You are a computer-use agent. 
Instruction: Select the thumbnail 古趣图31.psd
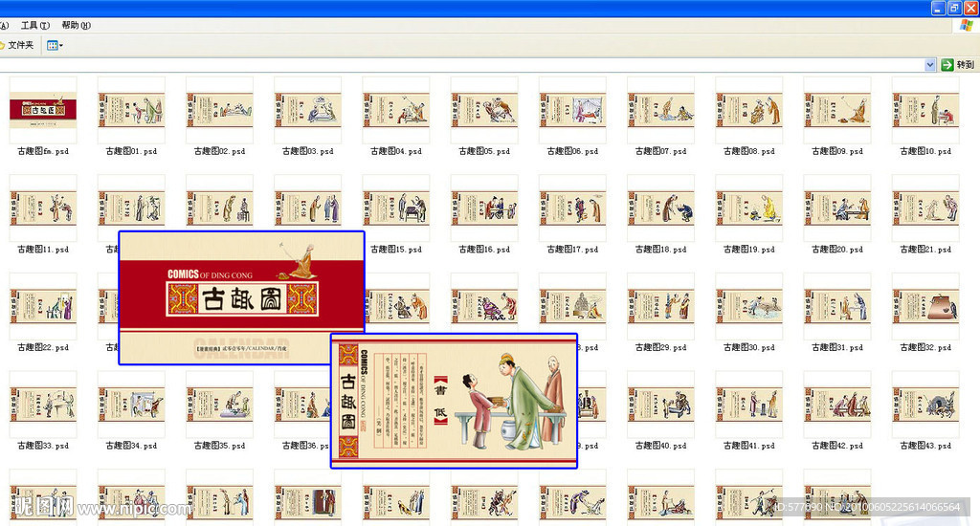pos(837,306)
